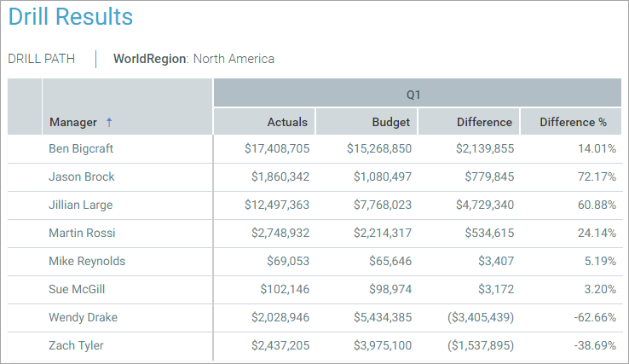Click Actuals value $12,497,363
Viewport: 629px width, 364px height.
pyautogui.click(x=277, y=205)
